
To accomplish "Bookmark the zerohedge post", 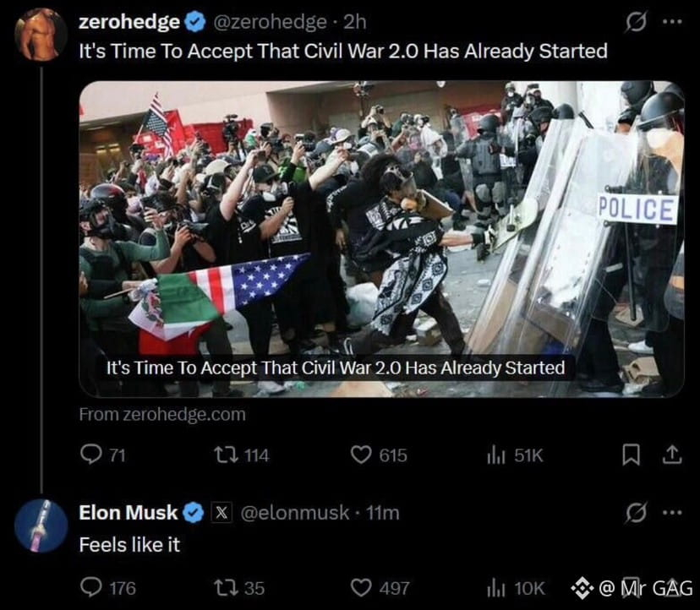I will 631,455.
